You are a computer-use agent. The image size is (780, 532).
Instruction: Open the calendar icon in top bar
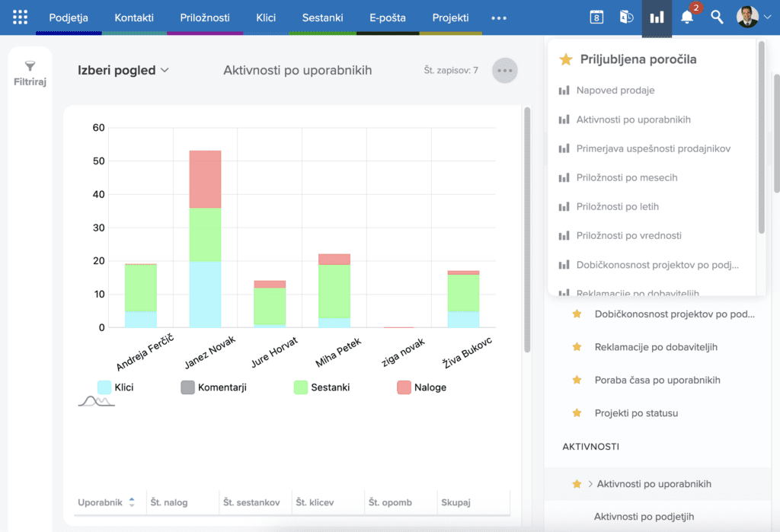tap(596, 17)
